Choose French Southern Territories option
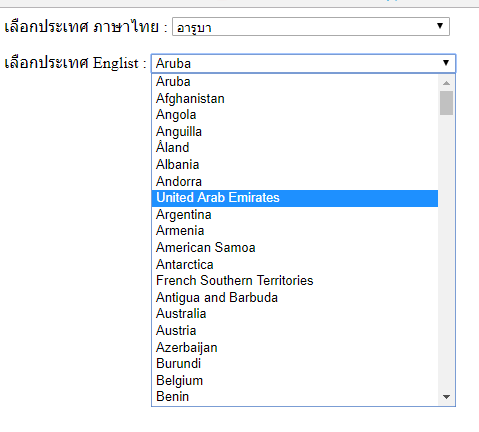 pyautogui.click(x=295, y=281)
